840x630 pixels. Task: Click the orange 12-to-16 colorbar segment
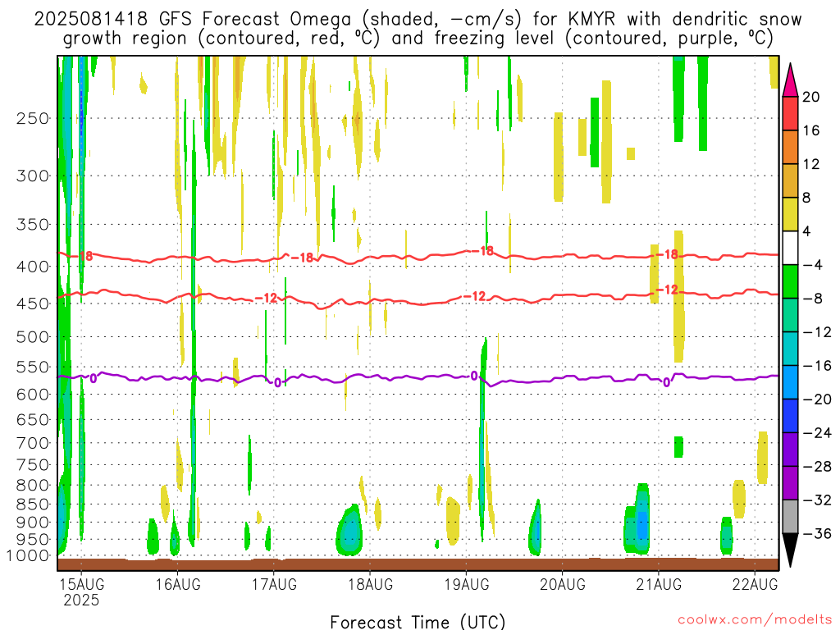790,148
